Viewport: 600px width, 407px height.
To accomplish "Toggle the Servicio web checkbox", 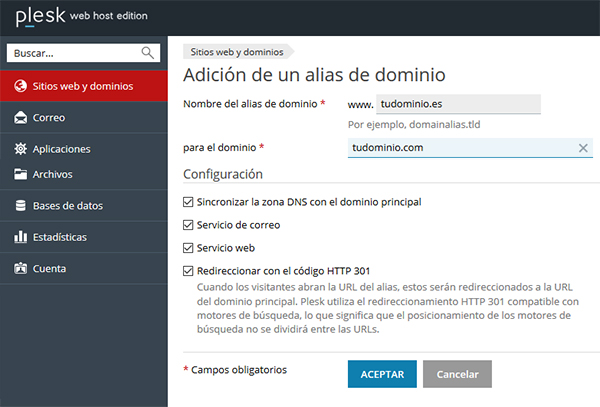I will pos(188,248).
